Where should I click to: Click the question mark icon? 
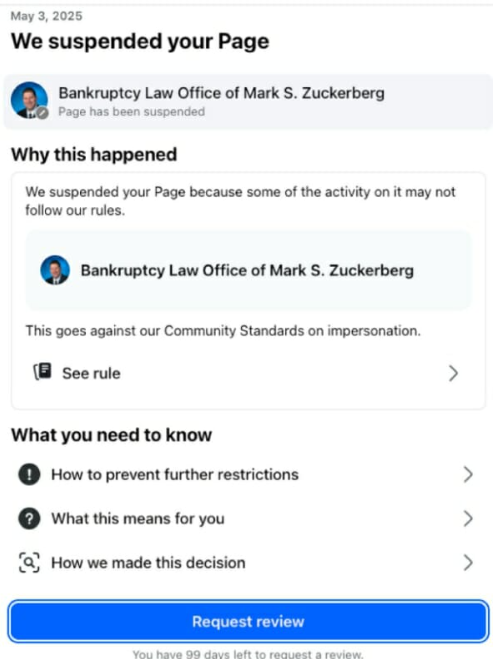point(29,519)
